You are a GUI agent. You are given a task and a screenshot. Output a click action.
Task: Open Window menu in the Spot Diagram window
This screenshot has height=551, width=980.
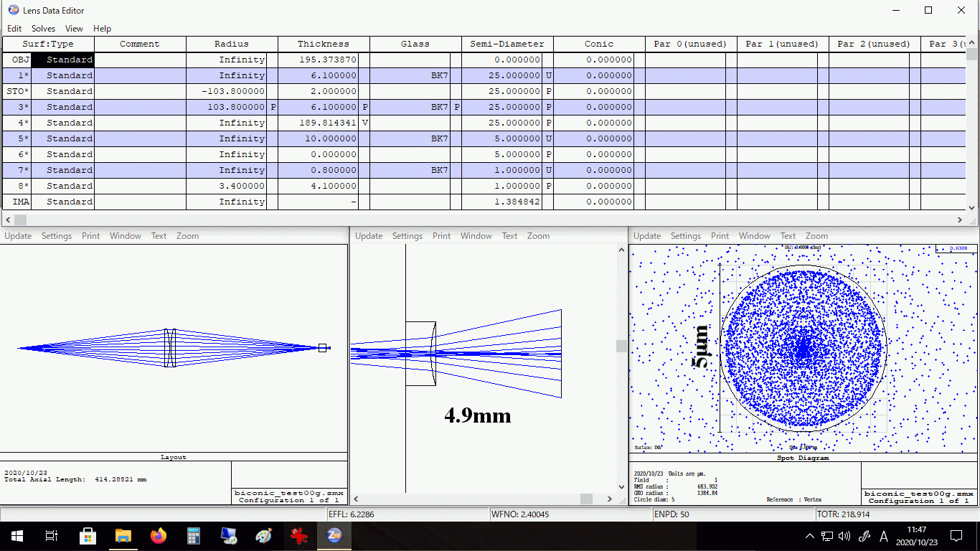(x=755, y=236)
